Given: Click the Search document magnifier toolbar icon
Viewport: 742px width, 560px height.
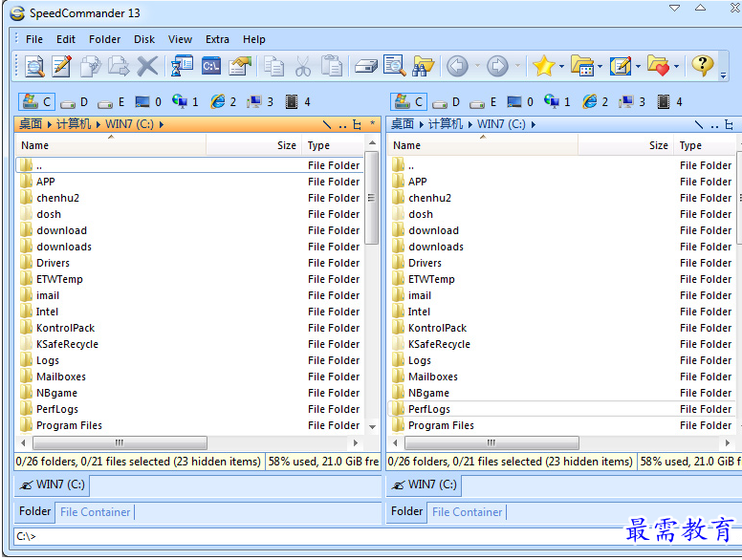Looking at the screenshot, I should (394, 66).
